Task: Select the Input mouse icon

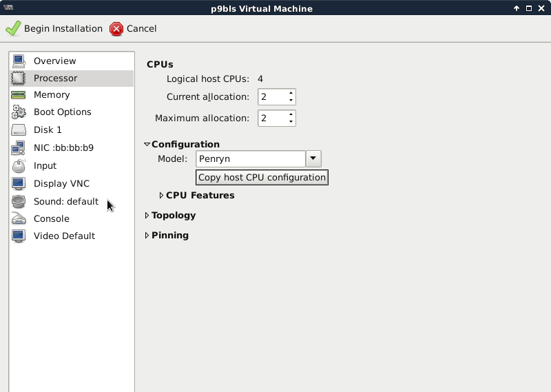Action: pyautogui.click(x=19, y=166)
